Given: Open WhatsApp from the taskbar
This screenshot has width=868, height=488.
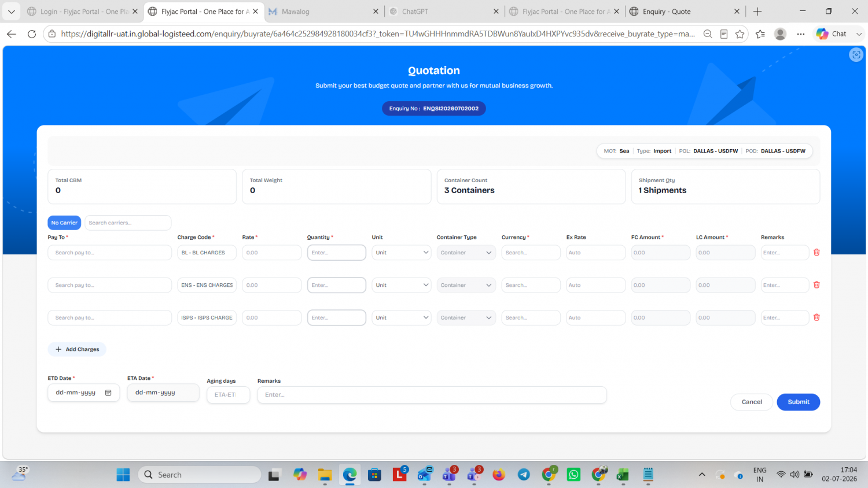Looking at the screenshot, I should pyautogui.click(x=573, y=475).
